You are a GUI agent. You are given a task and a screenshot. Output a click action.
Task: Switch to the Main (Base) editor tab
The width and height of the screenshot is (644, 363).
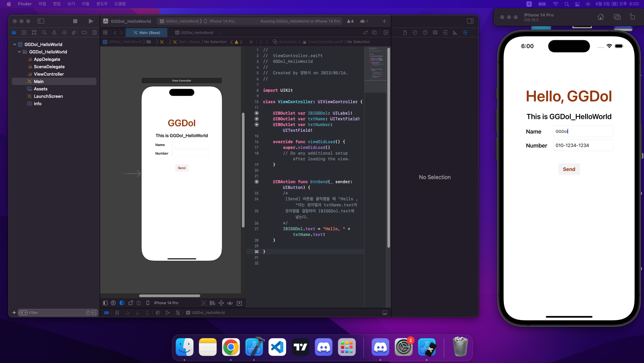click(x=147, y=33)
